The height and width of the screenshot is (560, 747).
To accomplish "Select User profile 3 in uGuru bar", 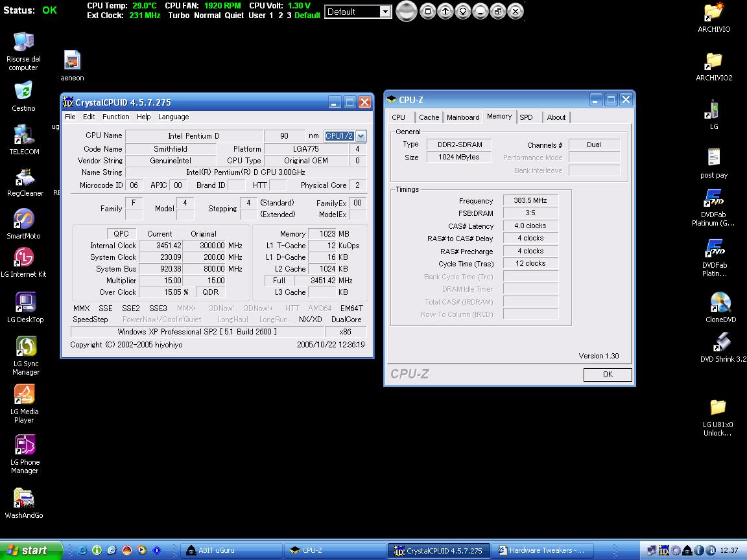I will [289, 16].
